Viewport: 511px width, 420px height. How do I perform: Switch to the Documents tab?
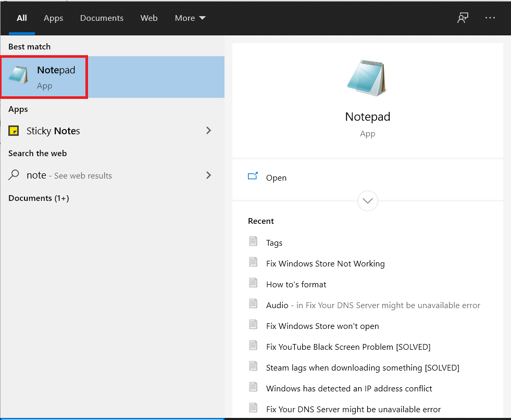click(102, 18)
